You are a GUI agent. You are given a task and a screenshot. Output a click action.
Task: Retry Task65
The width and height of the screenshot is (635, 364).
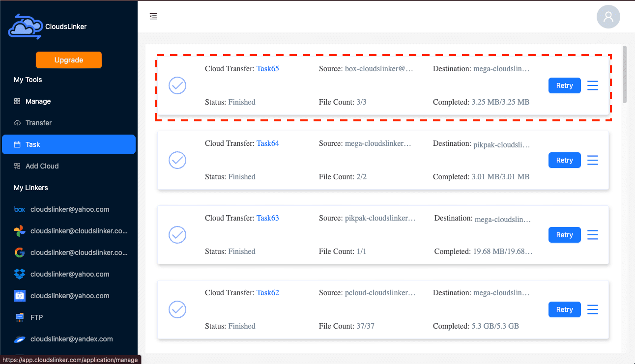(x=564, y=85)
